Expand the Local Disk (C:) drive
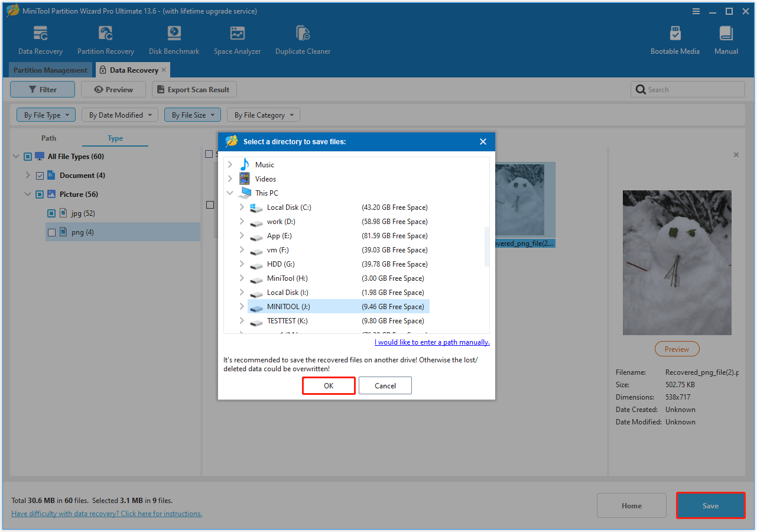The image size is (757, 532). pyautogui.click(x=241, y=207)
